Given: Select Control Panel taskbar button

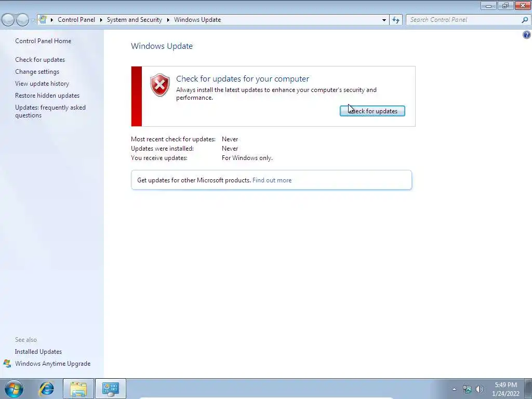Looking at the screenshot, I should pos(111,389).
